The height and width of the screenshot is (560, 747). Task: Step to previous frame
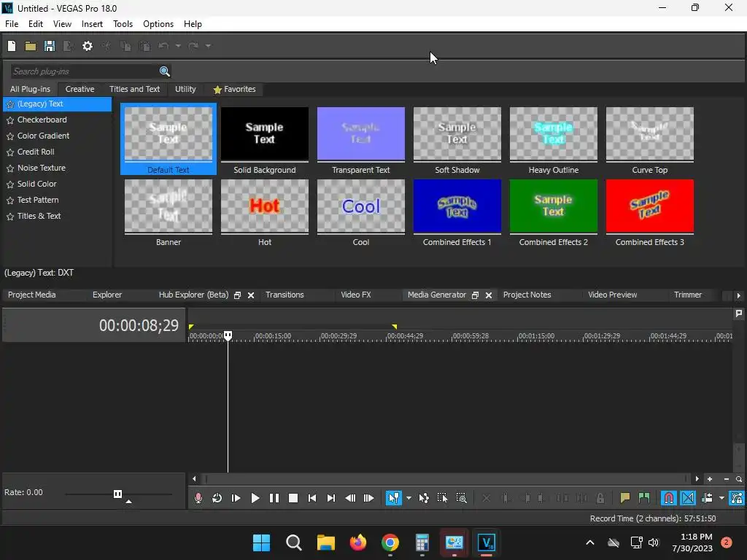click(x=350, y=498)
